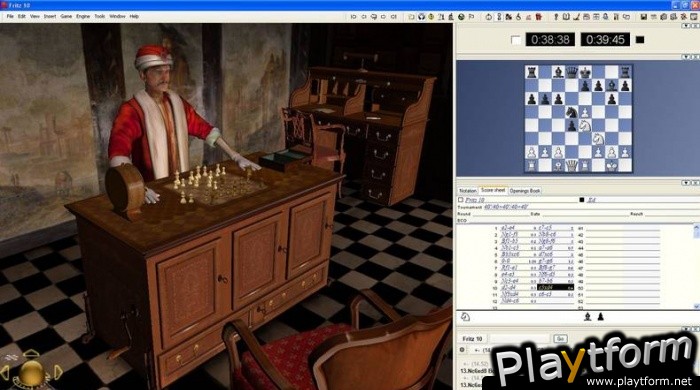Open the board pane dropdown triangle
The height and width of the screenshot is (390, 700).
point(686,57)
